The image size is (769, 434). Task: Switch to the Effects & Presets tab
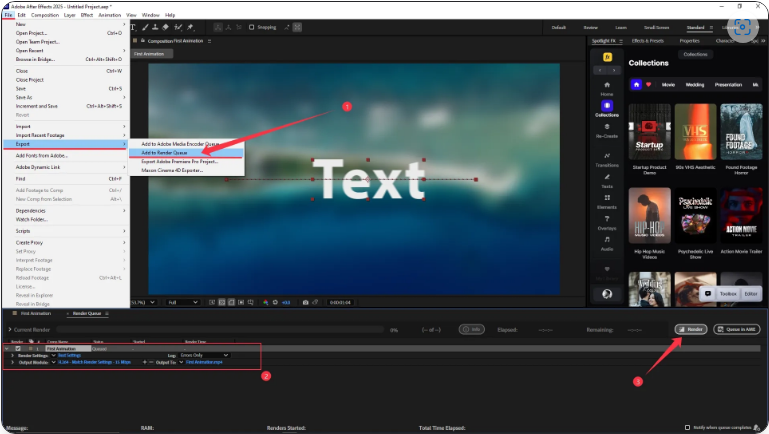click(x=648, y=41)
